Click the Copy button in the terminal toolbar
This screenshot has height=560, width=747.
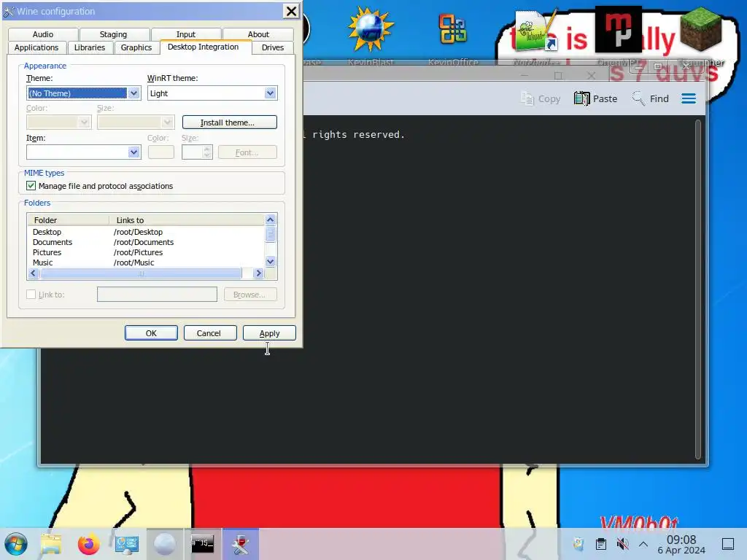[x=541, y=98]
